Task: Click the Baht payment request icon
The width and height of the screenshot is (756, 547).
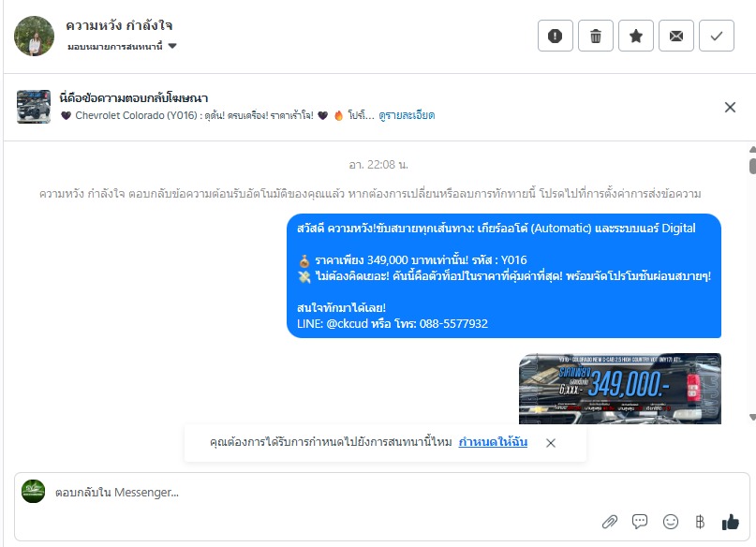Action: (700, 522)
